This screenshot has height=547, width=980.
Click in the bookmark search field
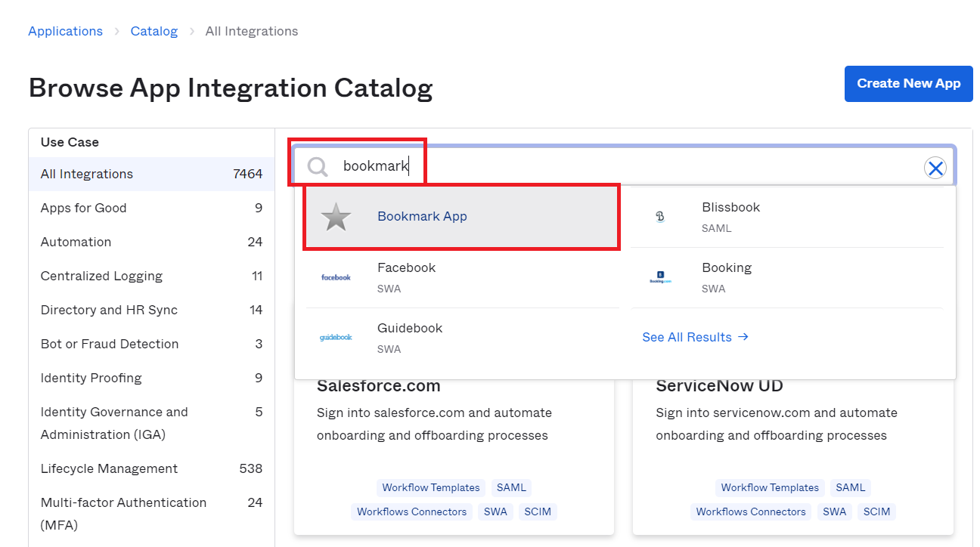[x=624, y=166]
